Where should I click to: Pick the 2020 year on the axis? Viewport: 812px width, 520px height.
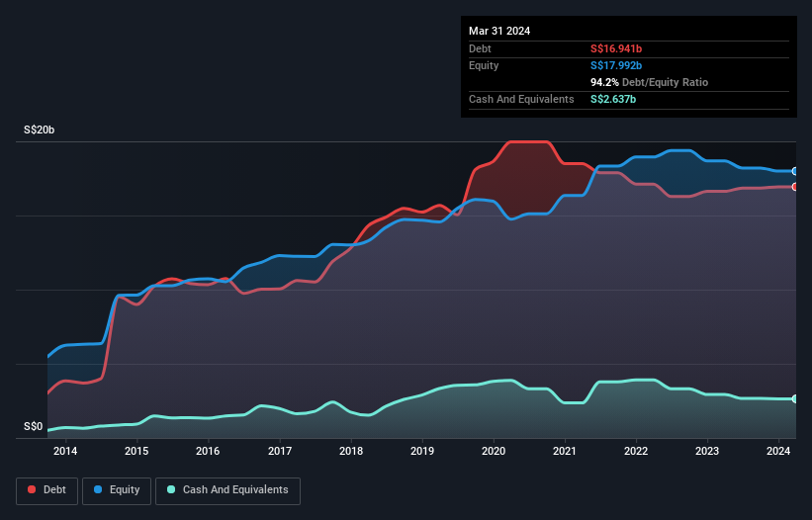[x=494, y=452]
